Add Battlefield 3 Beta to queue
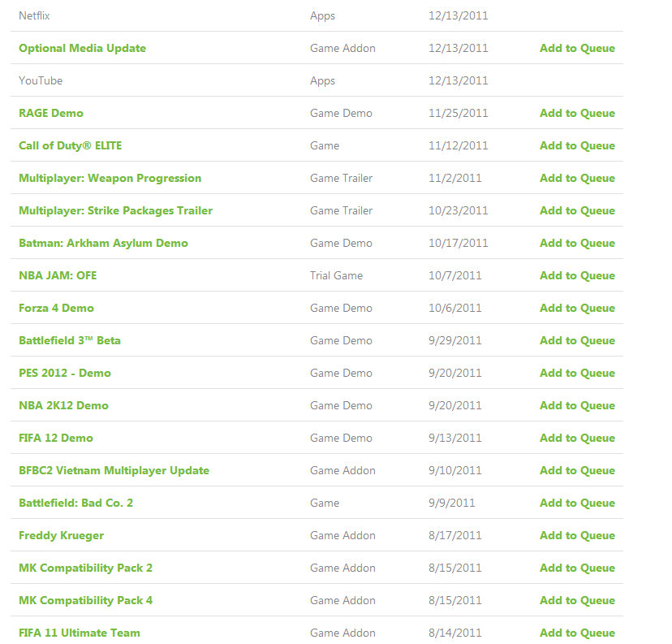 point(577,340)
